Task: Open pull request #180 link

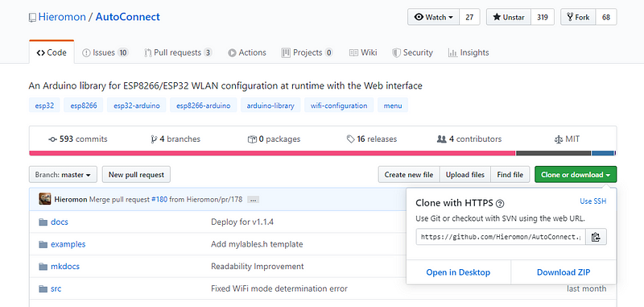Action: pyautogui.click(x=159, y=200)
